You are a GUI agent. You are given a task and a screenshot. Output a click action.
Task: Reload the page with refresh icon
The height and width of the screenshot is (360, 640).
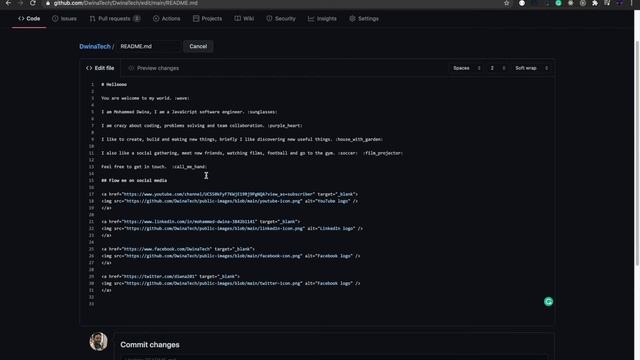(33, 3)
